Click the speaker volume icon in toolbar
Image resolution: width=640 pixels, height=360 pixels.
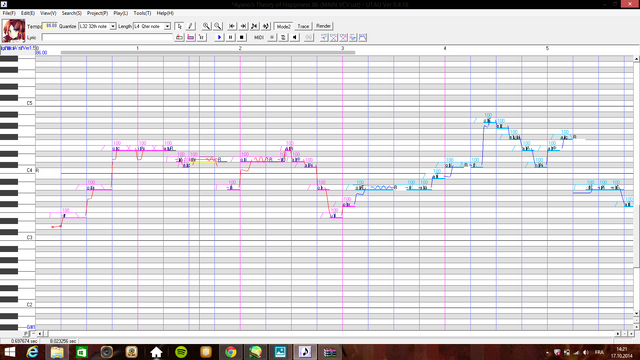tap(295, 38)
